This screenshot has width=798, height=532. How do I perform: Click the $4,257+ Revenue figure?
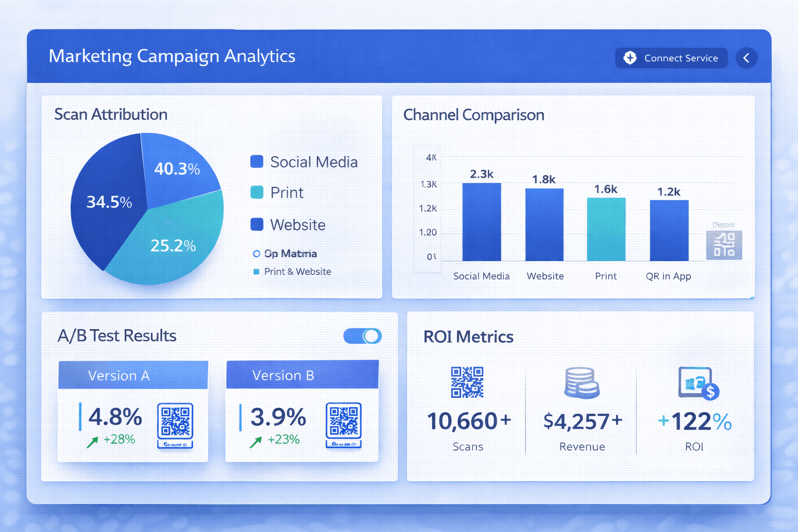[582, 421]
